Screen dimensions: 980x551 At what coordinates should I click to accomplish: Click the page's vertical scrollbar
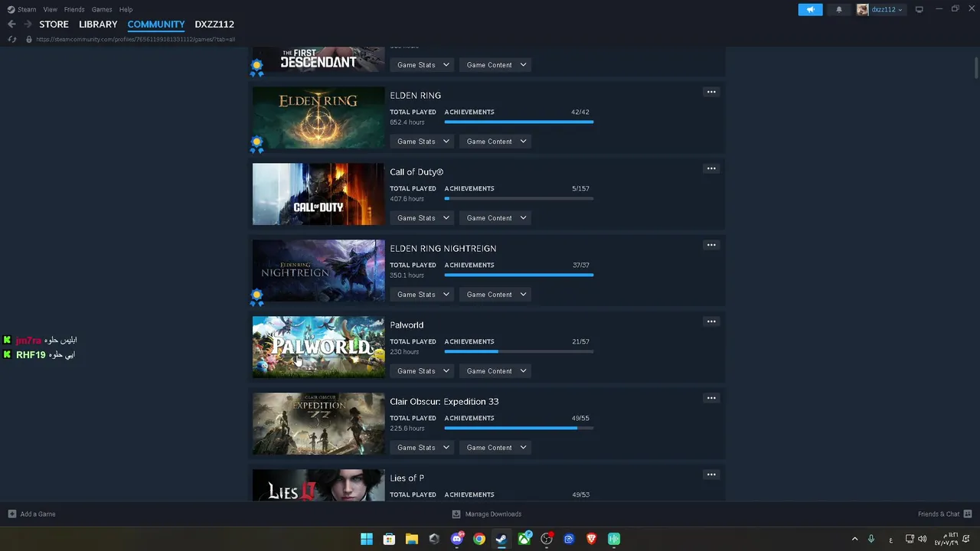976,67
